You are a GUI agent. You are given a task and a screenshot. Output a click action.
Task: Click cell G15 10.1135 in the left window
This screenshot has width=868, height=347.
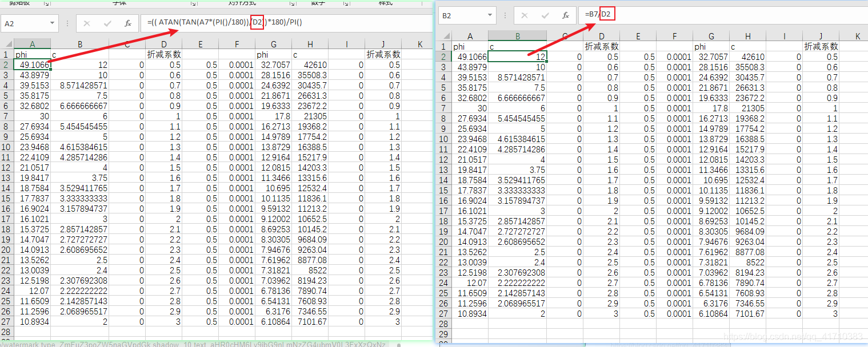pyautogui.click(x=274, y=199)
